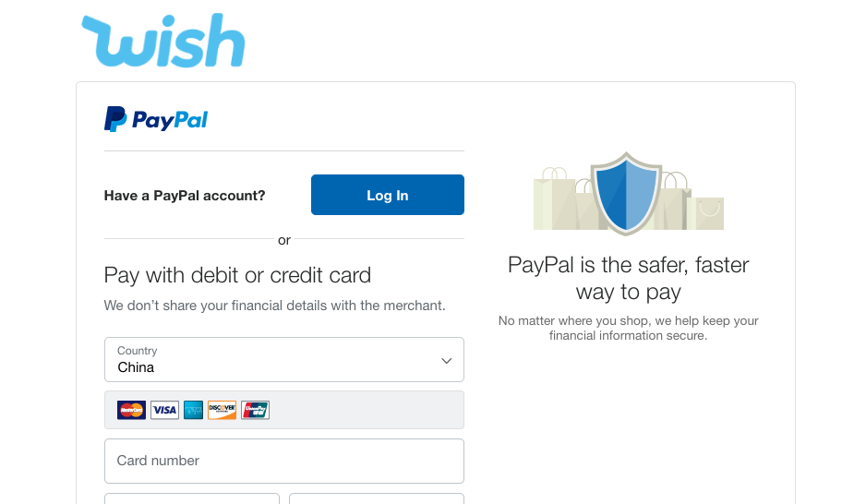Click 'PayPal is the safer, faster' heading
This screenshot has width=866, height=504.
pyautogui.click(x=628, y=265)
